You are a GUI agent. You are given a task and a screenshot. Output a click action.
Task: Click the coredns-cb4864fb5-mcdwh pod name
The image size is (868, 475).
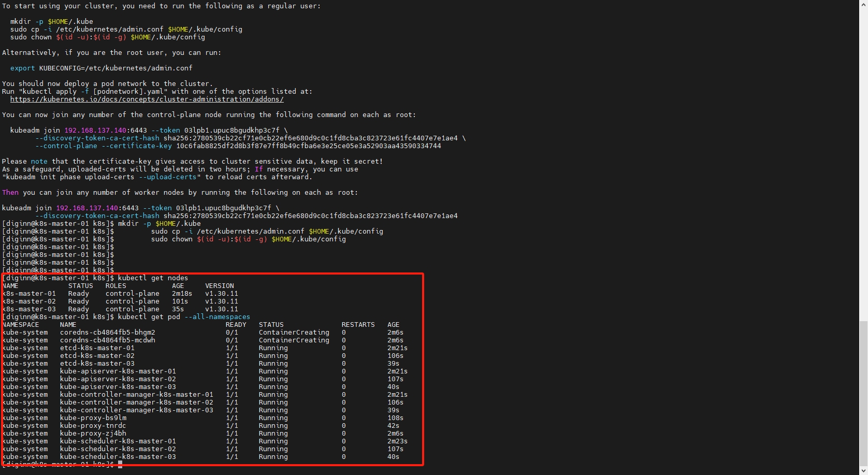click(x=107, y=340)
